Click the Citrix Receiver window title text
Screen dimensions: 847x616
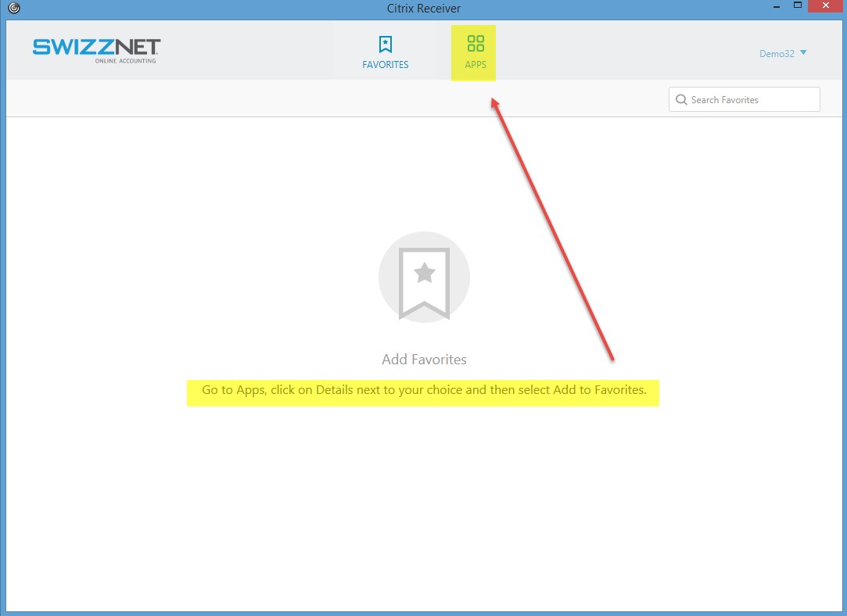coord(424,9)
